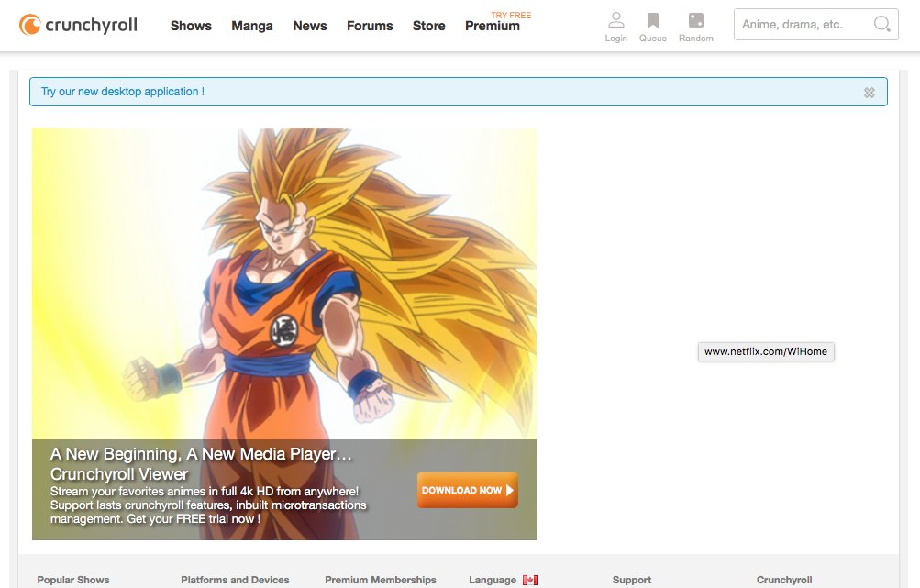
Task: Click the Download Now button
Action: [468, 490]
